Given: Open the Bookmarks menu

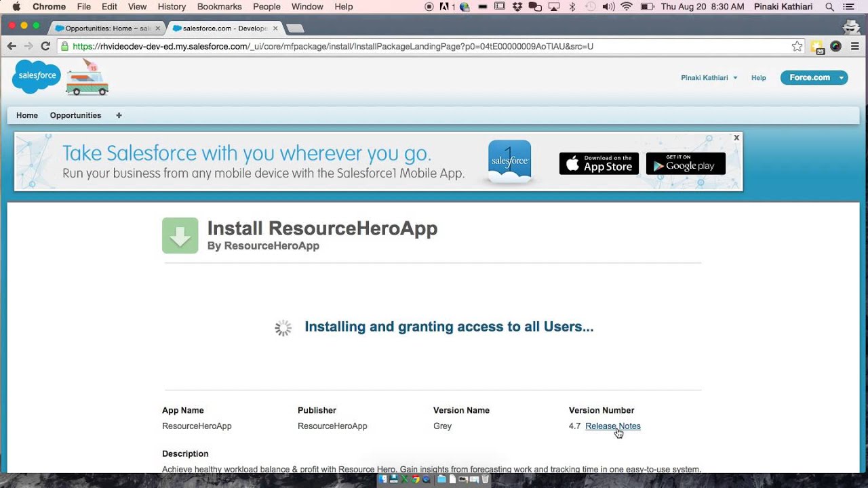Looking at the screenshot, I should pos(220,7).
